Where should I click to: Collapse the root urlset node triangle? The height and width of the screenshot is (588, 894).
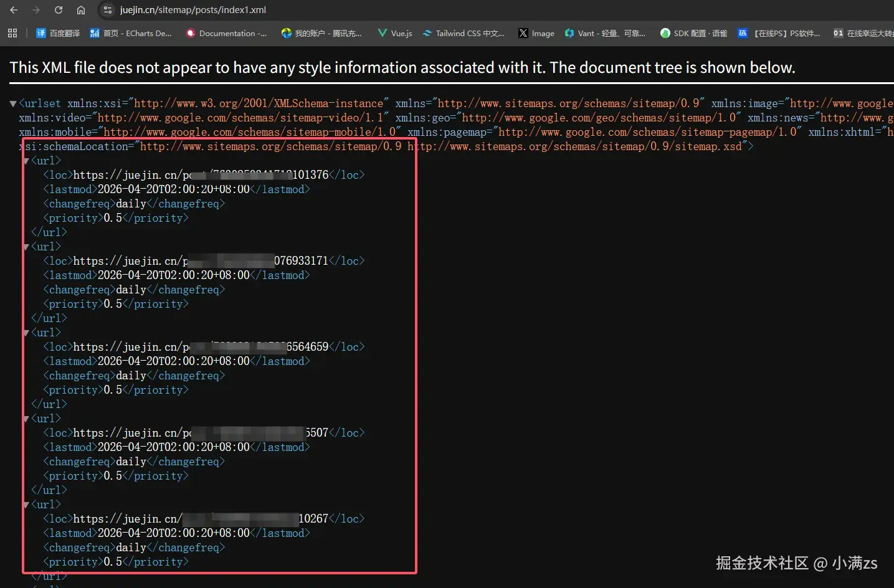(13, 103)
